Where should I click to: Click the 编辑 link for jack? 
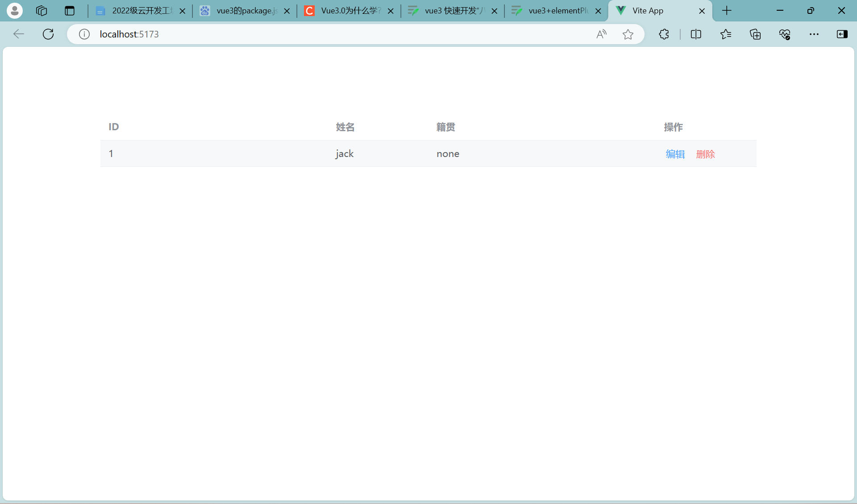(x=675, y=154)
